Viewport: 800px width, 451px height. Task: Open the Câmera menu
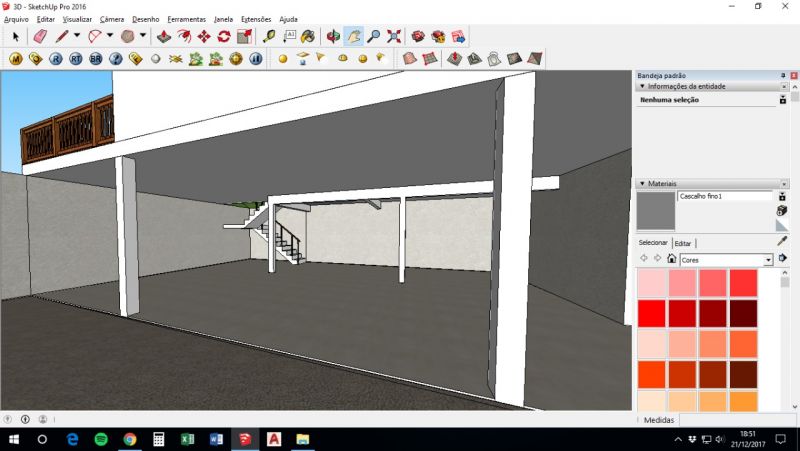tap(111, 19)
